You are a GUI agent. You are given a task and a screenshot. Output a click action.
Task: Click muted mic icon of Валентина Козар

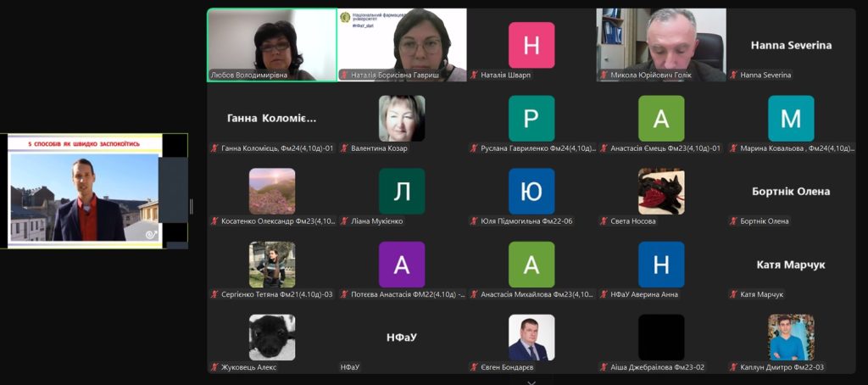[344, 148]
